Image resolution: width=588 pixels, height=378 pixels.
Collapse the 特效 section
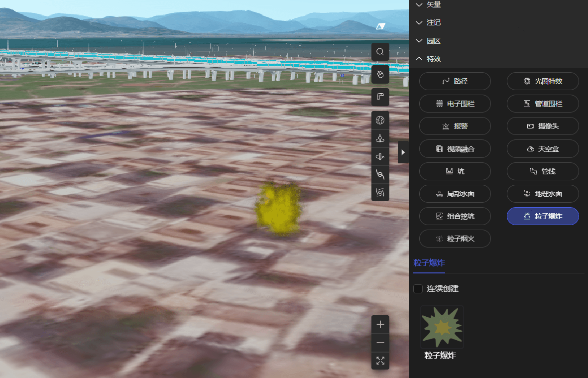(428, 59)
